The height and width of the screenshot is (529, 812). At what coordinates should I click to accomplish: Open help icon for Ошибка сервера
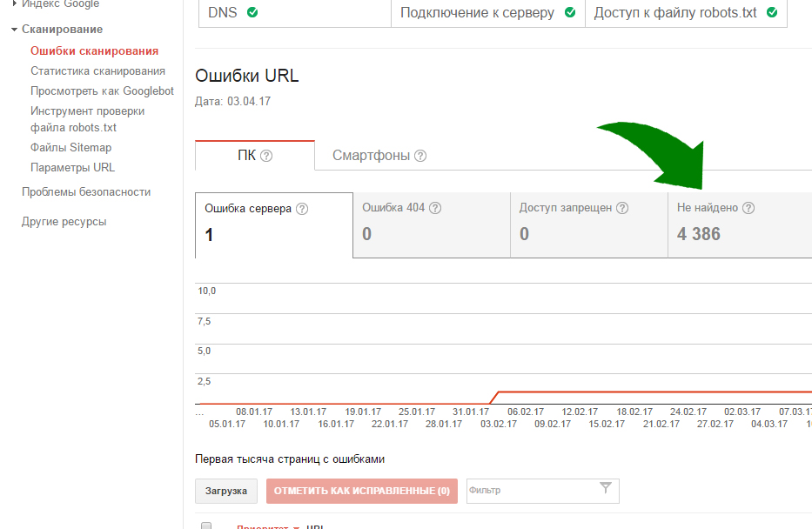(x=302, y=209)
